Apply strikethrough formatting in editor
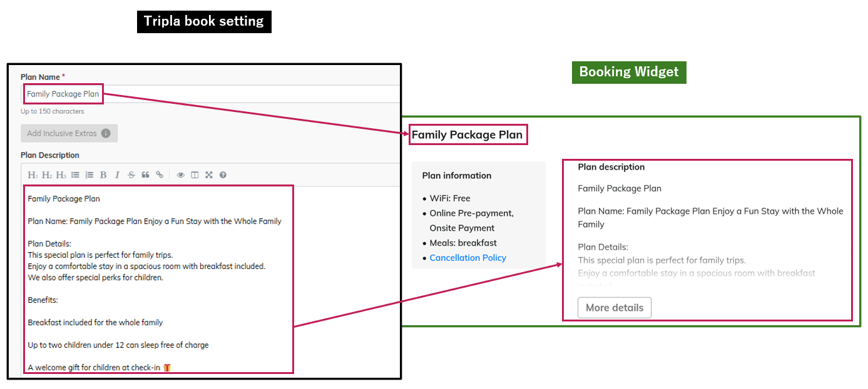Viewport: 868px width, 389px height. point(131,175)
